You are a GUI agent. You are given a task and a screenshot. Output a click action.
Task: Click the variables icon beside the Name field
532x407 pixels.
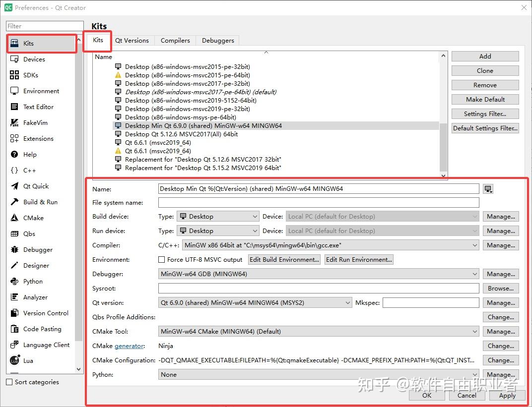(x=488, y=188)
